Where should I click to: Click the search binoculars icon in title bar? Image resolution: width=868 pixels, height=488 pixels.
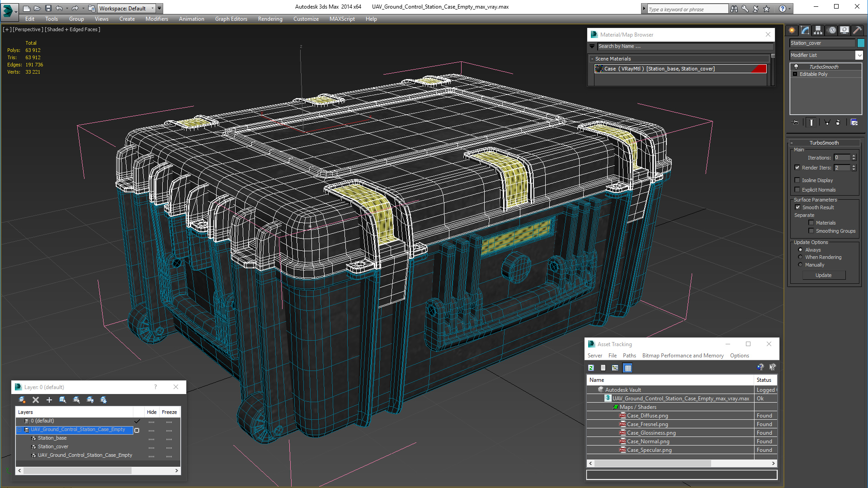[x=734, y=9]
